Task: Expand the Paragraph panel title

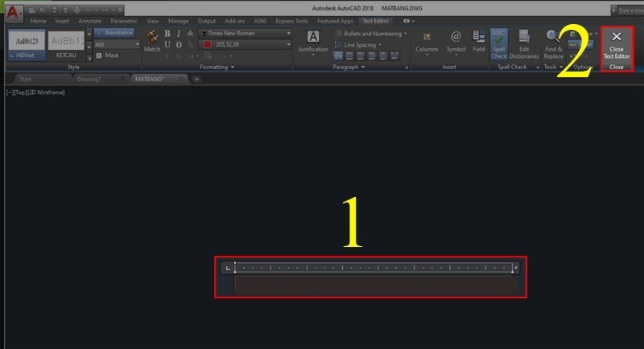Action: point(349,67)
